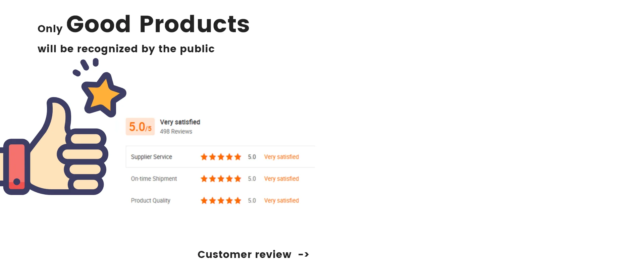The height and width of the screenshot is (268, 644).
Task: Click the 5.0 score for Product Quality
Action: click(252, 200)
